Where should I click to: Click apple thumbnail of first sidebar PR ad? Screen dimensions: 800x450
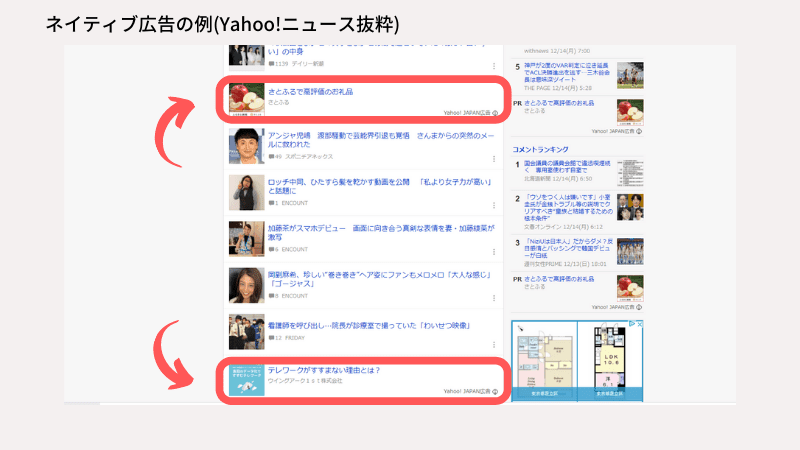click(630, 113)
